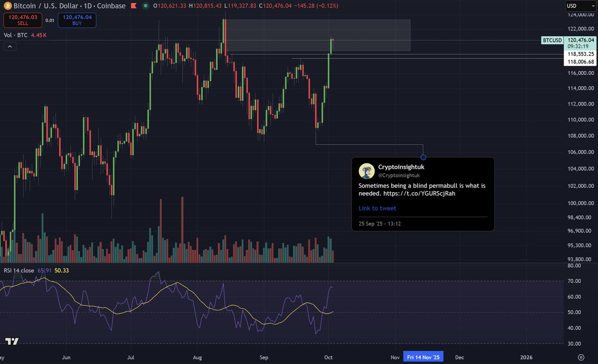
Task: Click the 2026 label on time axis
Action: [526, 357]
